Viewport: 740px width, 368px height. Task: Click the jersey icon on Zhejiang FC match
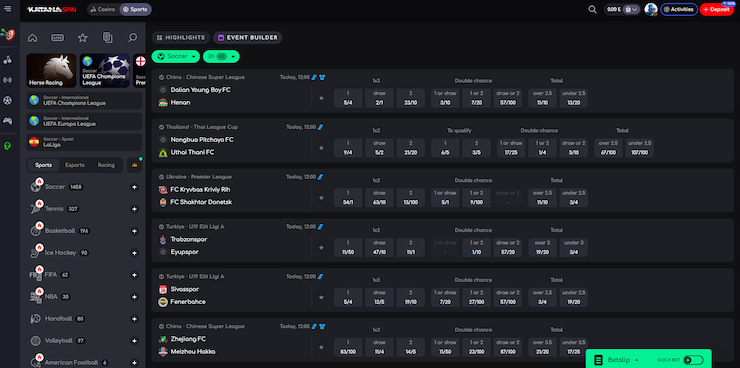pyautogui.click(x=323, y=326)
